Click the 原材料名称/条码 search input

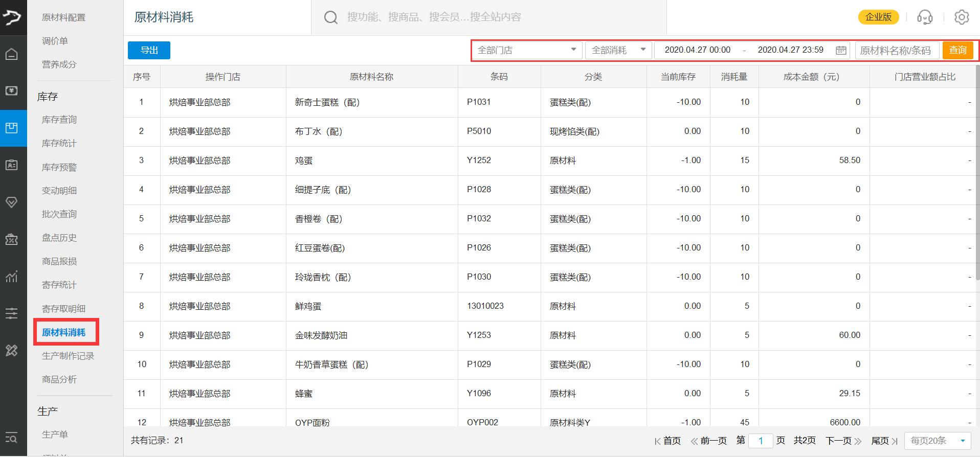point(896,50)
